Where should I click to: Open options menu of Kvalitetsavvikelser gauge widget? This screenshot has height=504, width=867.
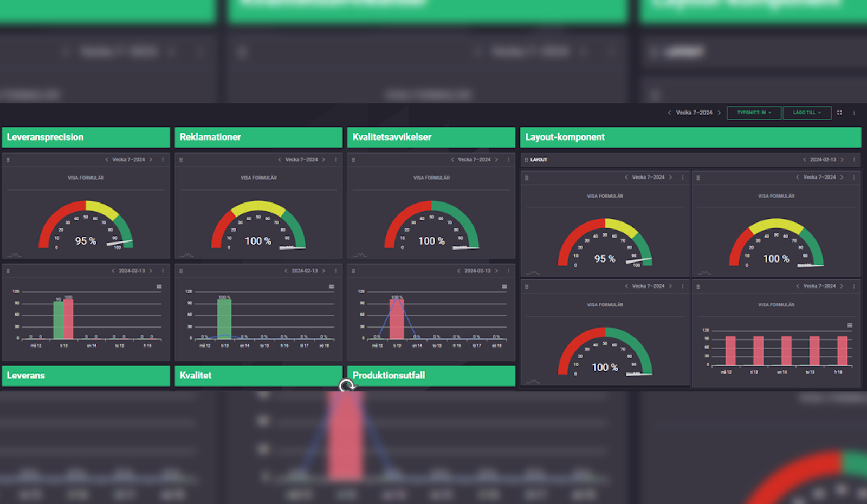pyautogui.click(x=508, y=160)
